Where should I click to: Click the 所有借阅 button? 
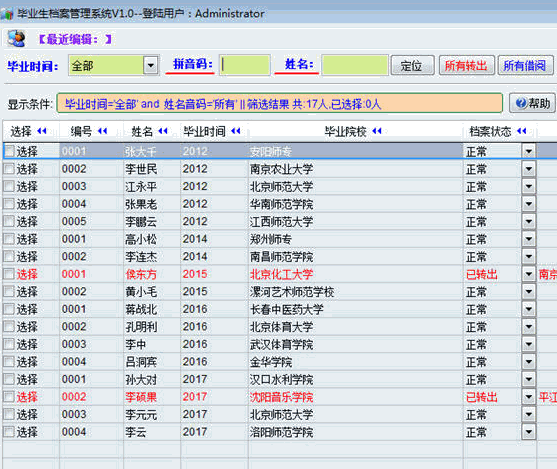pyautogui.click(x=525, y=65)
